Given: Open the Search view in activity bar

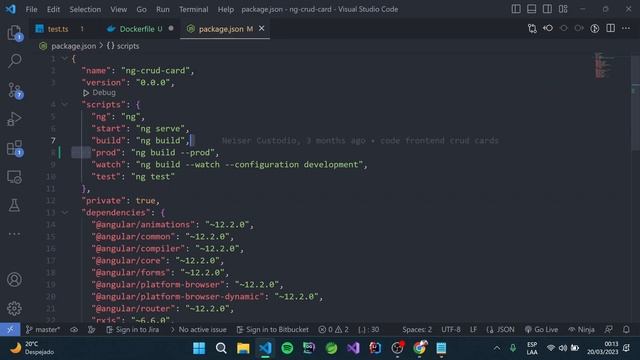Looking at the screenshot, I should click(x=15, y=61).
